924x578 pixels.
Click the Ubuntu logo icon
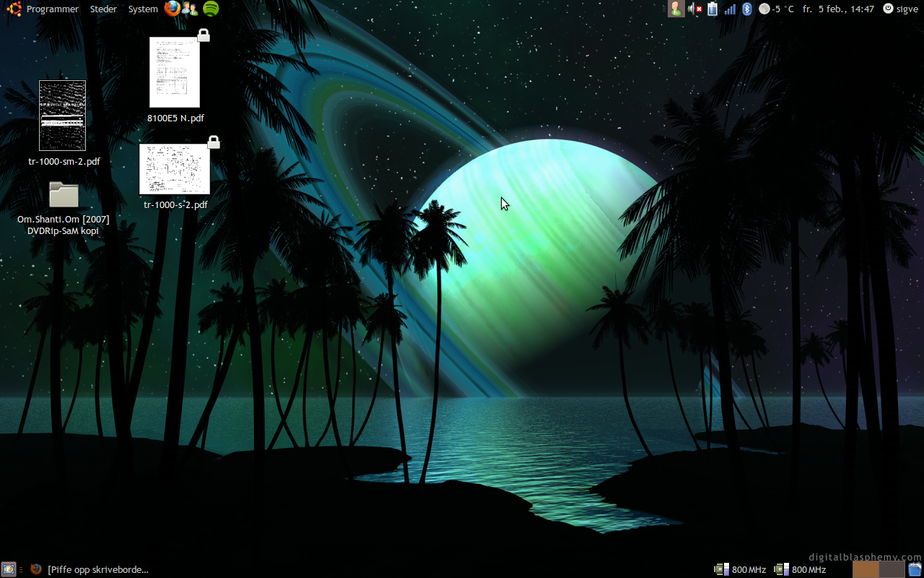point(14,9)
